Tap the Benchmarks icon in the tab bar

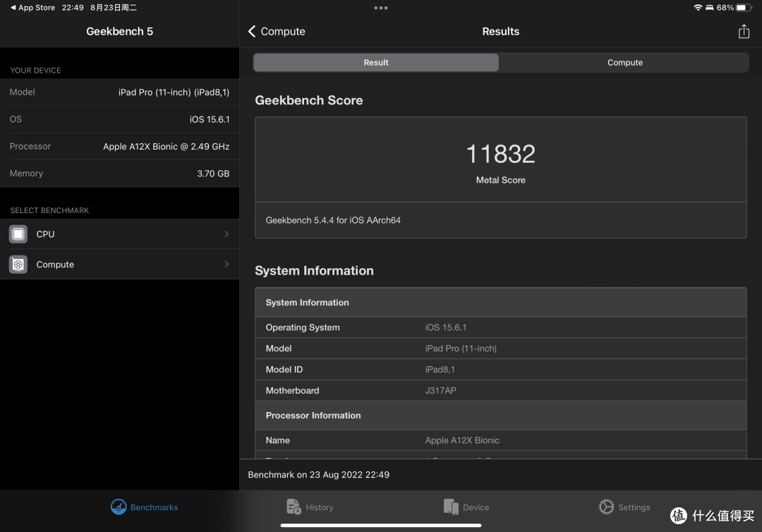tap(119, 507)
